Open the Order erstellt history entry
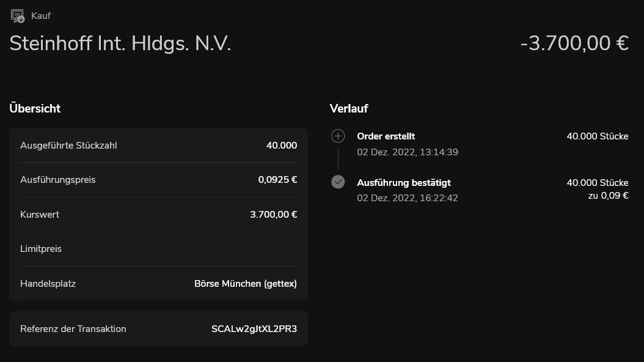This screenshot has width=644, height=362. tap(386, 136)
